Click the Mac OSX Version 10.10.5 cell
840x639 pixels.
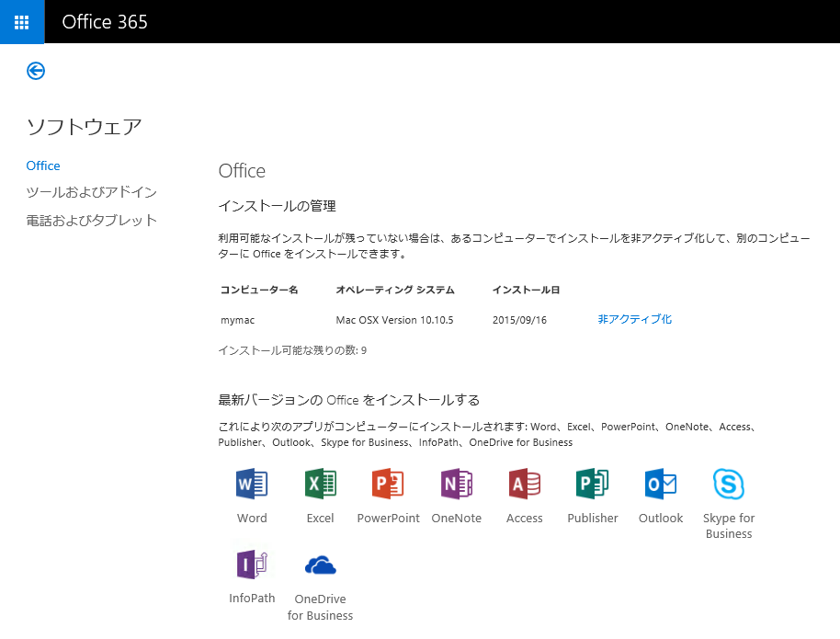click(395, 320)
